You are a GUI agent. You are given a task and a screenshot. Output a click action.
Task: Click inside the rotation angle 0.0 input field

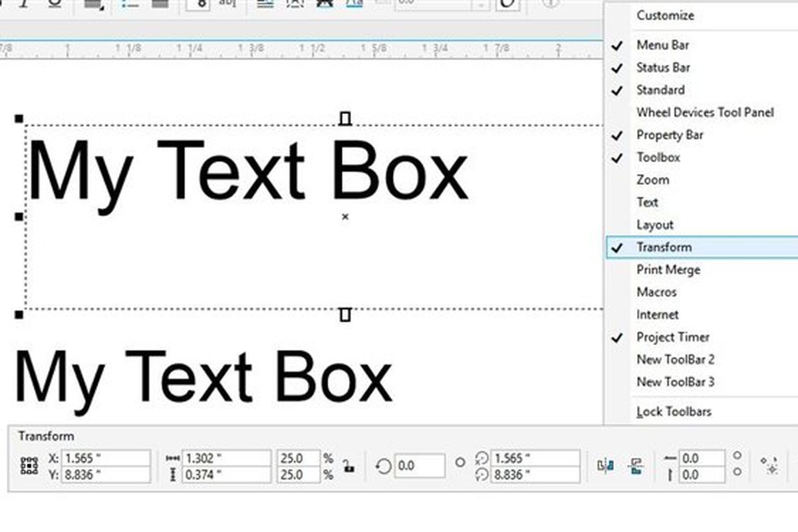(x=419, y=464)
